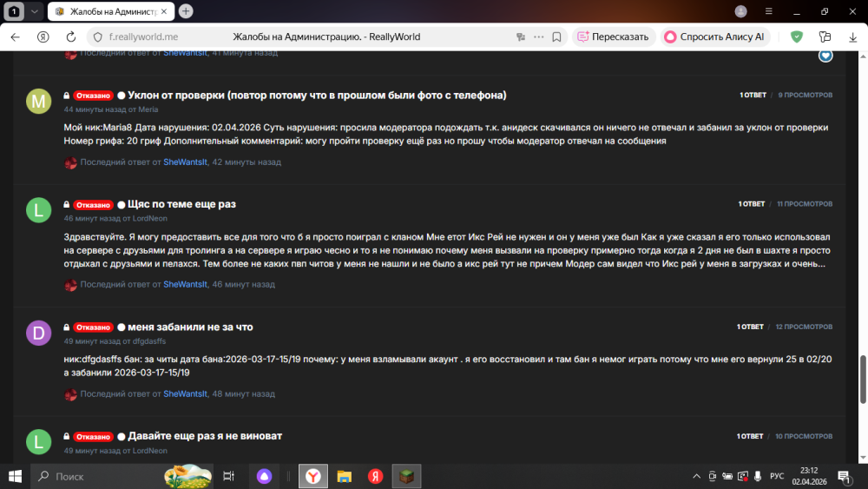
Task: Expand hidden system tray icons chevron
Action: point(696,476)
